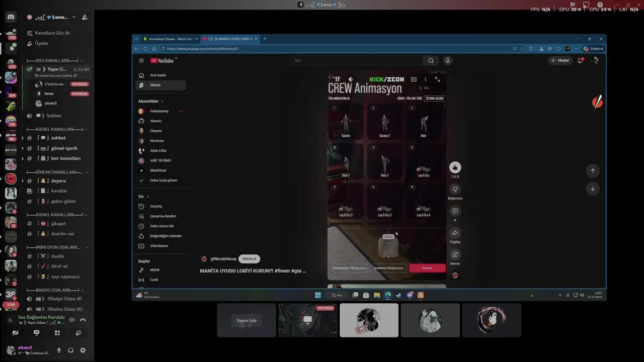
Task: Open the kurallar rules channel
Action: pyautogui.click(x=58, y=191)
